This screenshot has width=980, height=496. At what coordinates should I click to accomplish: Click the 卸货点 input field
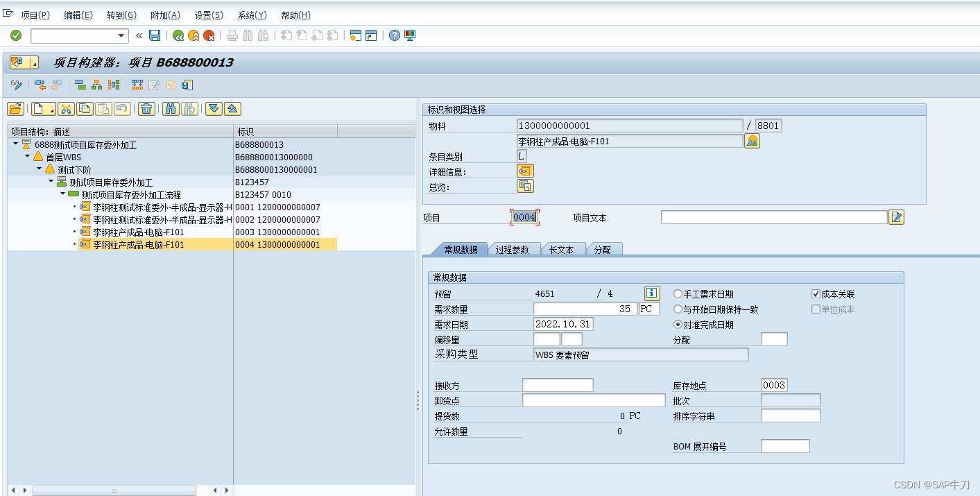594,400
